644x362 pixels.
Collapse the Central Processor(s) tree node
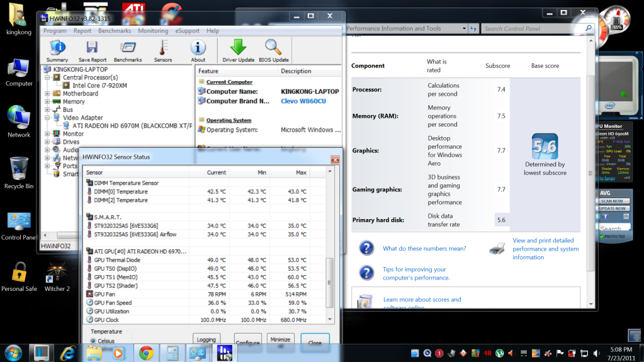48,77
